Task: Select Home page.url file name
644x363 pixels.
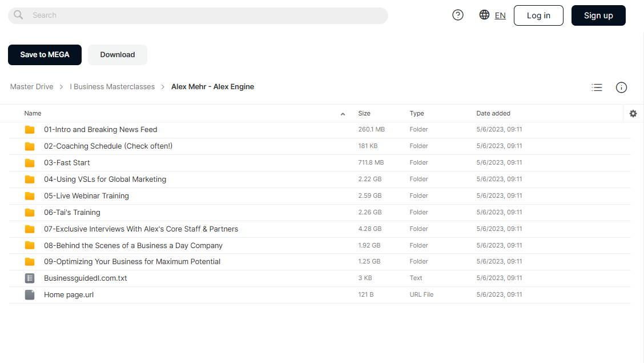Action: point(69,295)
